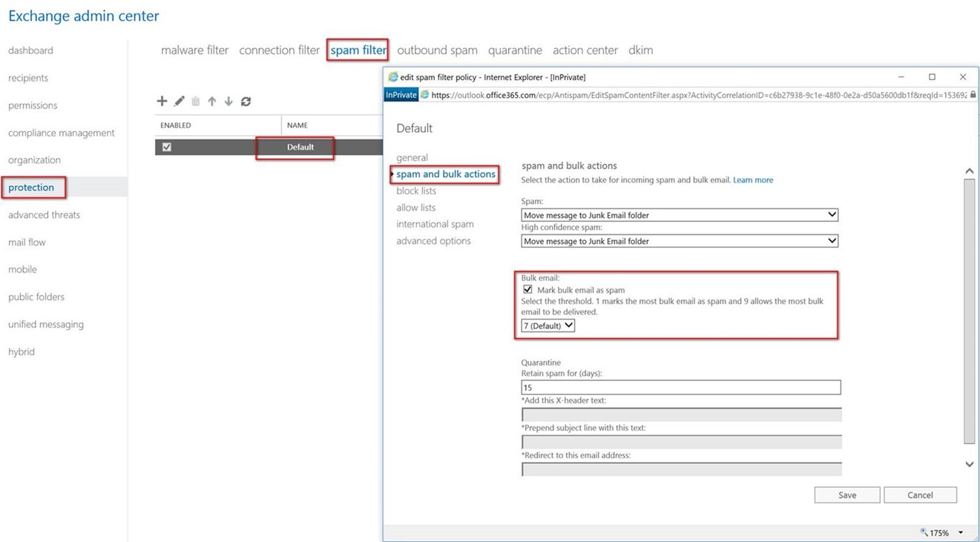980x542 pixels.
Task: Go to recipients section
Action: click(28, 78)
